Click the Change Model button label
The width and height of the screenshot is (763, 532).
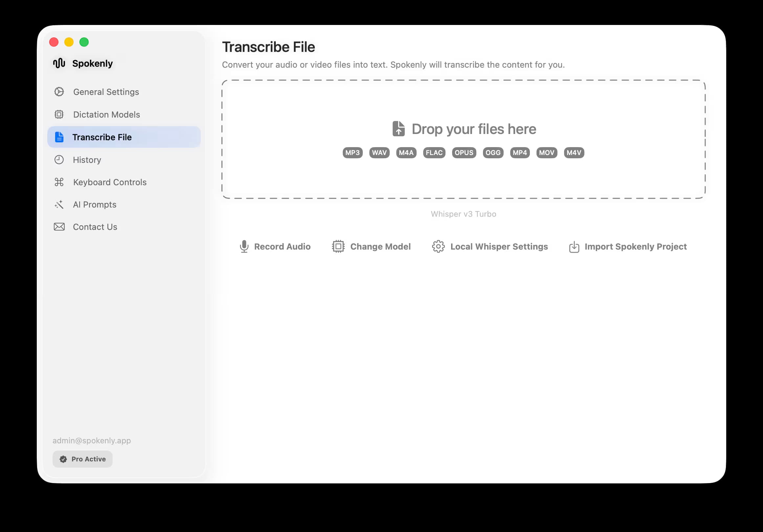[381, 247]
